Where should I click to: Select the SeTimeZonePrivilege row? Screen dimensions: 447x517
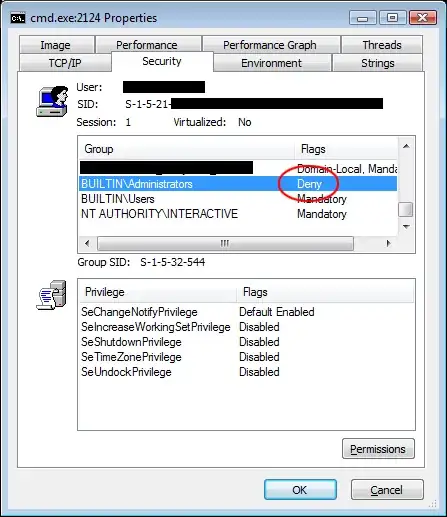pyautogui.click(x=246, y=357)
